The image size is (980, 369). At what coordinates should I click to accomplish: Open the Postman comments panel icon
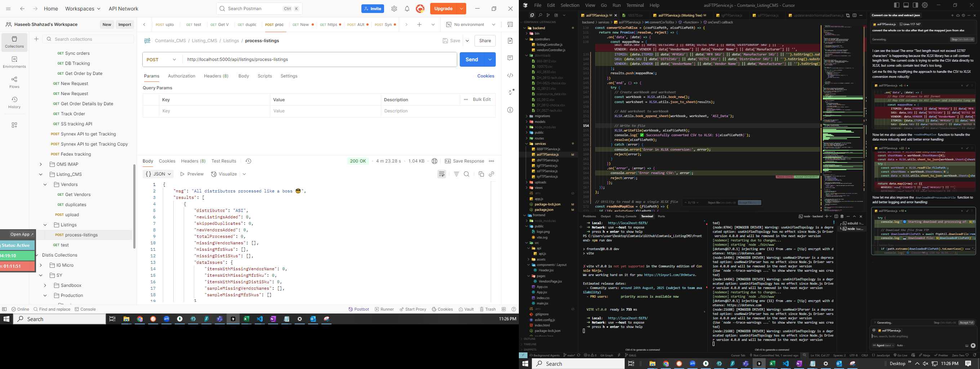coord(510,58)
